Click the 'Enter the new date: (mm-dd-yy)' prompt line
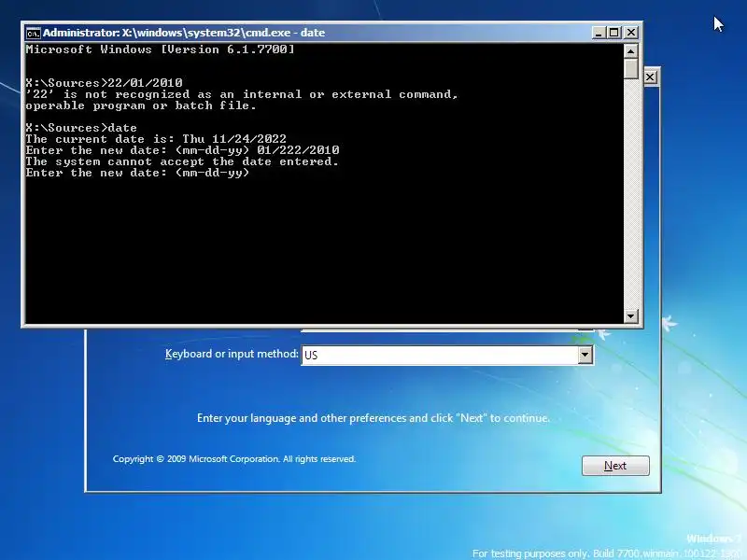Viewport: 747px width, 560px height. 137,173
